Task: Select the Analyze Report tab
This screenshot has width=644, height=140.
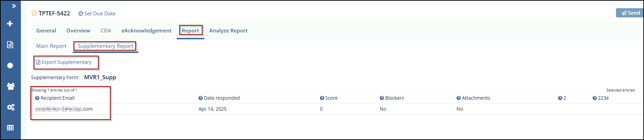Action: click(228, 31)
